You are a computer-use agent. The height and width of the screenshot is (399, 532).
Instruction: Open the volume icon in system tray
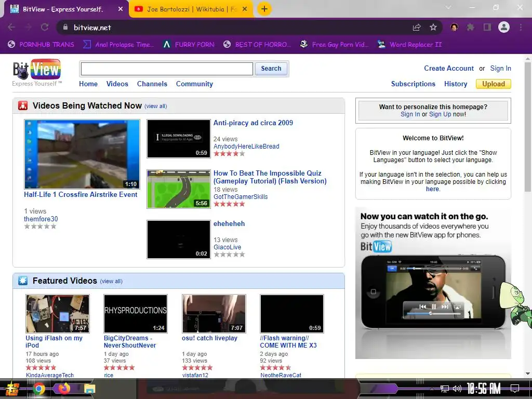(x=457, y=389)
